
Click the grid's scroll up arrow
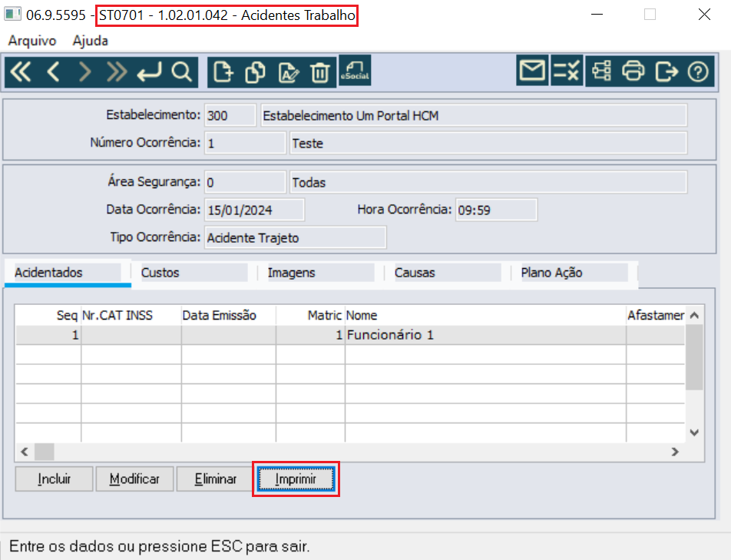point(694,315)
